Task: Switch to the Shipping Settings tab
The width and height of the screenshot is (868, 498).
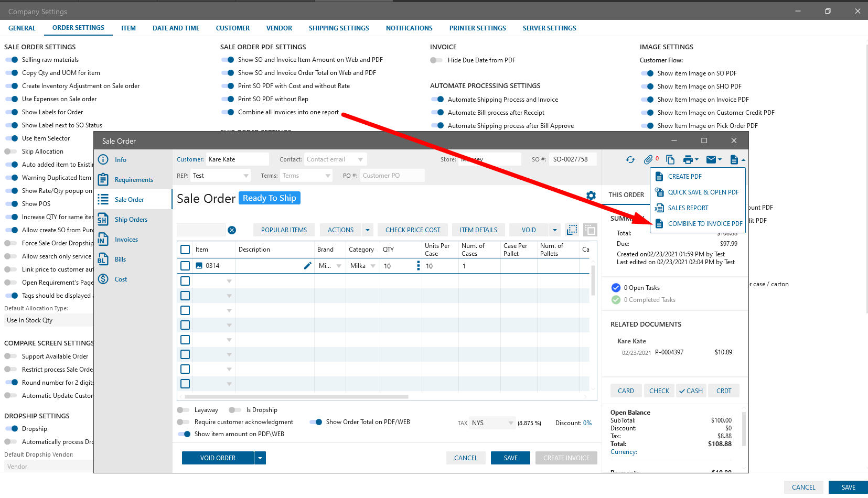Action: tap(339, 28)
